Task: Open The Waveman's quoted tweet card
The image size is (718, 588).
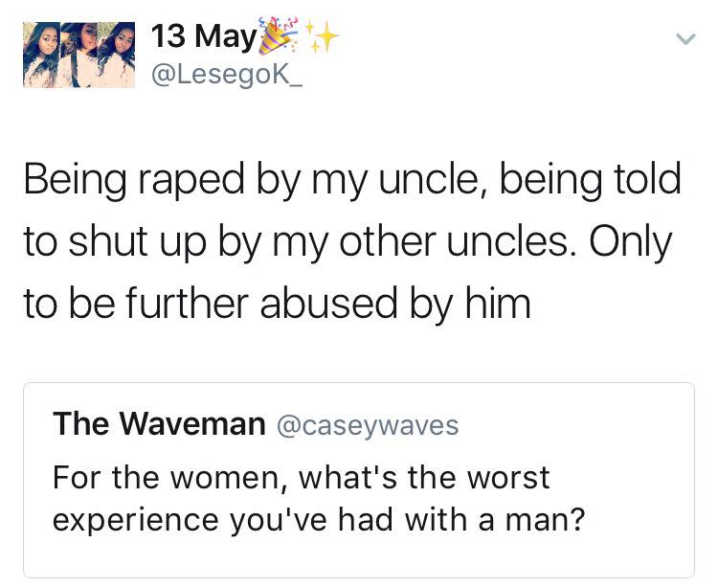Action: [359, 480]
